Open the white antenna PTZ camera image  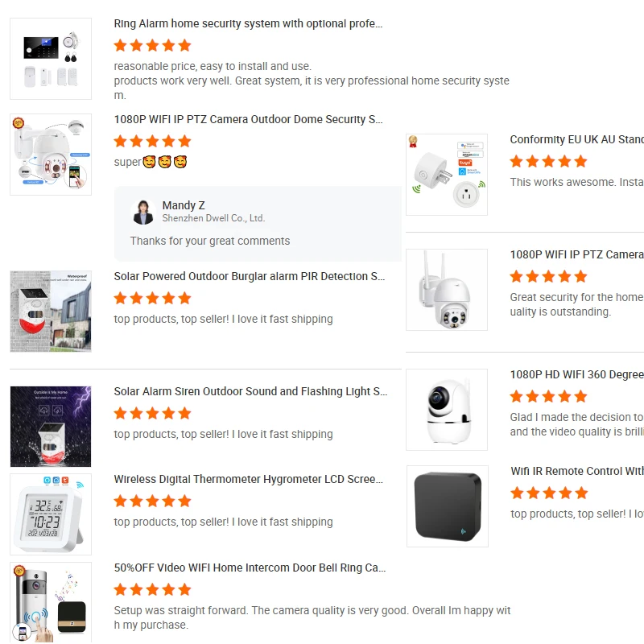[447, 290]
